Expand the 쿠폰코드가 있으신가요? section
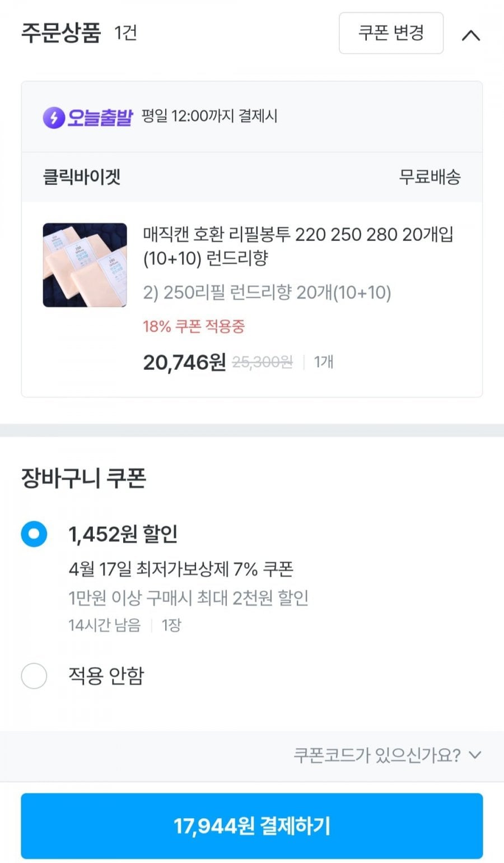The image size is (504, 863). (377, 755)
